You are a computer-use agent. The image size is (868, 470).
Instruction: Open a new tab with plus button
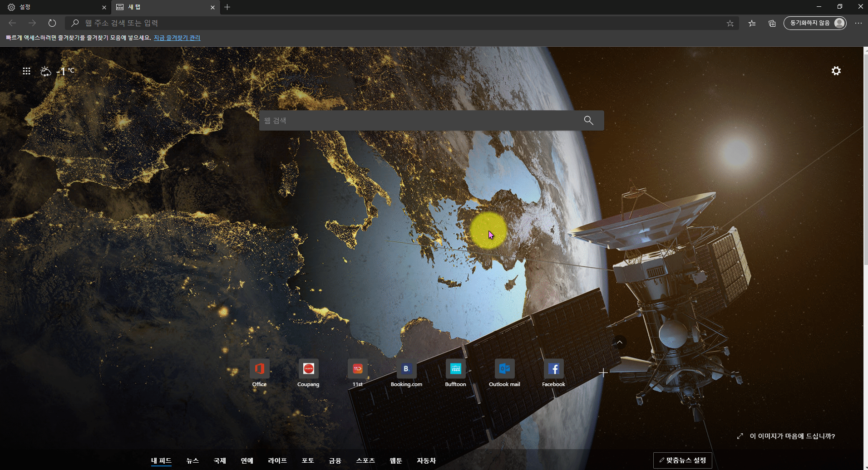click(227, 7)
